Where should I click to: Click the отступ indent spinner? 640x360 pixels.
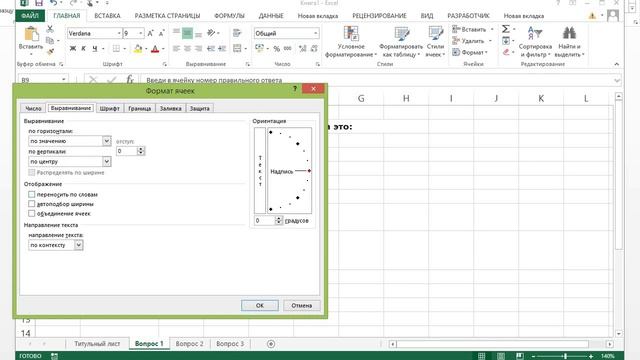[x=141, y=151]
